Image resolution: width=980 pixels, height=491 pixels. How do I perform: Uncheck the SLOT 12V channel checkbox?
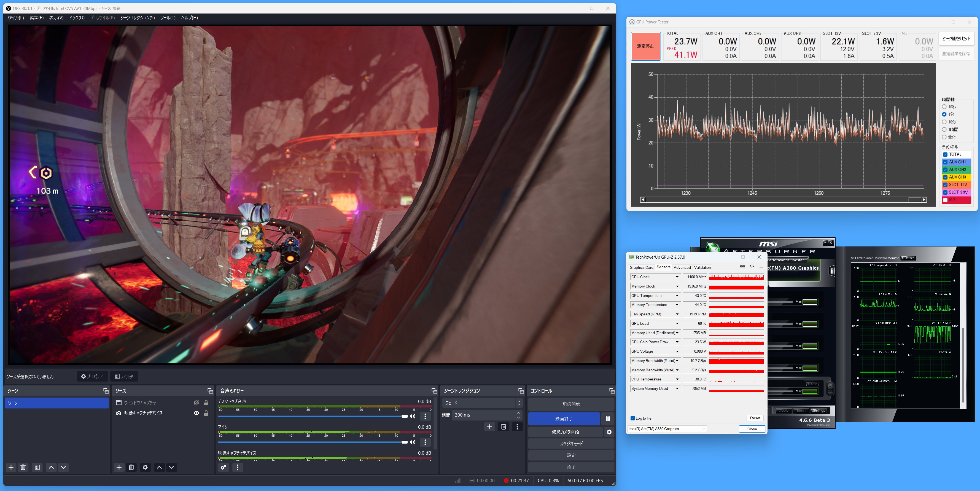945,185
